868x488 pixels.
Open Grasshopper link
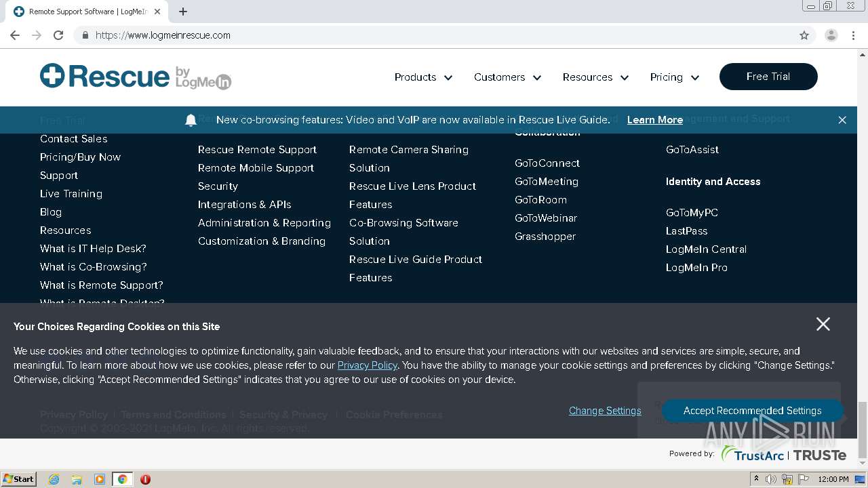tap(545, 237)
